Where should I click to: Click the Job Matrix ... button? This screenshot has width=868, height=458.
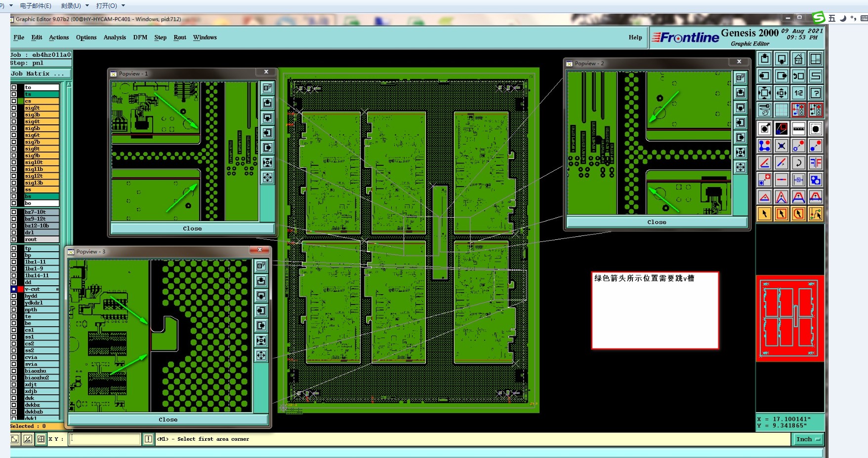[x=41, y=74]
